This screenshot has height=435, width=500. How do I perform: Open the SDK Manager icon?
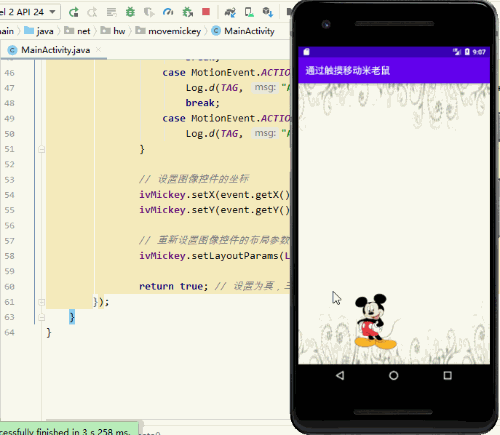(x=268, y=12)
